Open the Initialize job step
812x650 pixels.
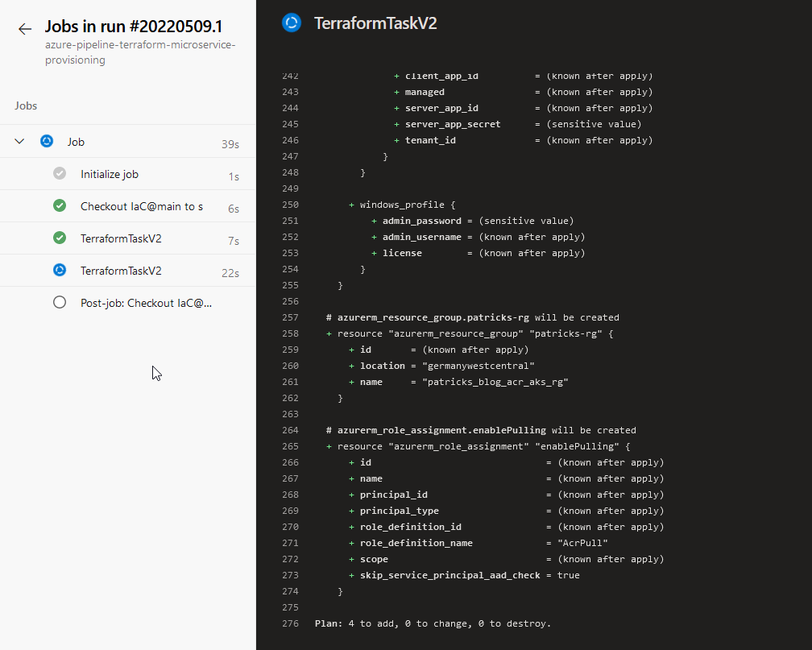[x=128, y=174]
